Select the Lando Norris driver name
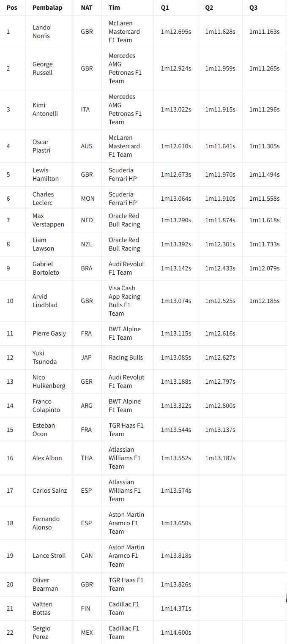Screen dimensions: 287x644 click(41, 32)
